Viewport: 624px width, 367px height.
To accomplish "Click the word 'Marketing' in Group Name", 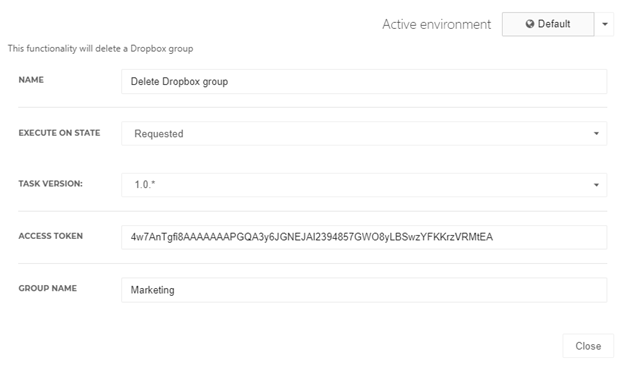I will (x=152, y=290).
